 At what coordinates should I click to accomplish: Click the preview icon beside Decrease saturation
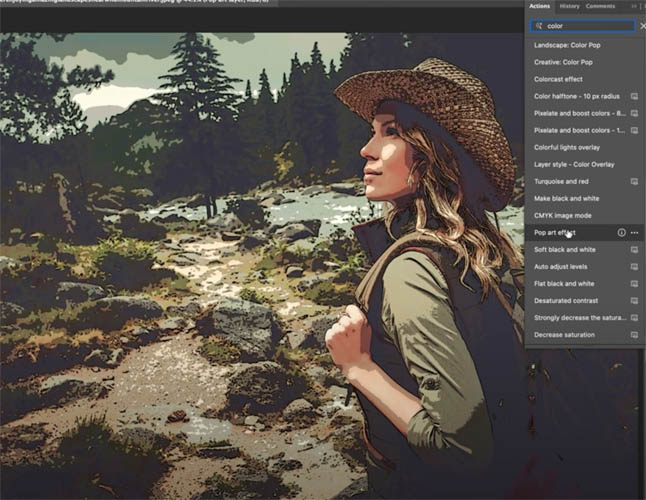(x=634, y=335)
